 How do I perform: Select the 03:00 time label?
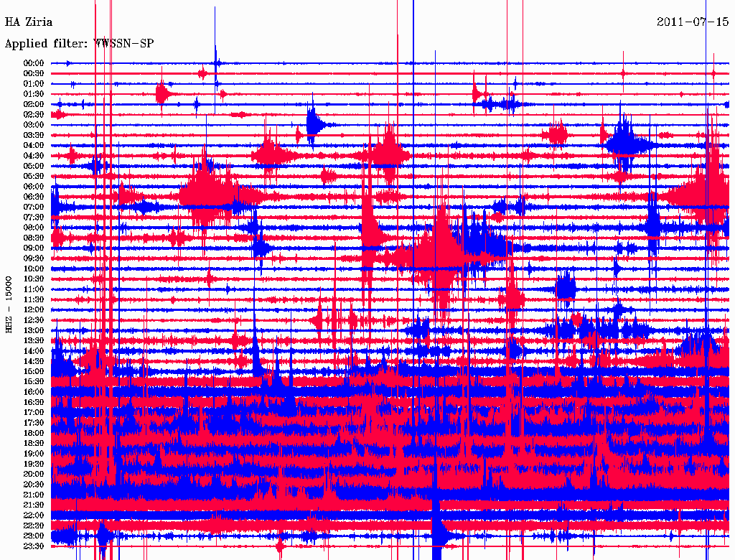click(34, 125)
